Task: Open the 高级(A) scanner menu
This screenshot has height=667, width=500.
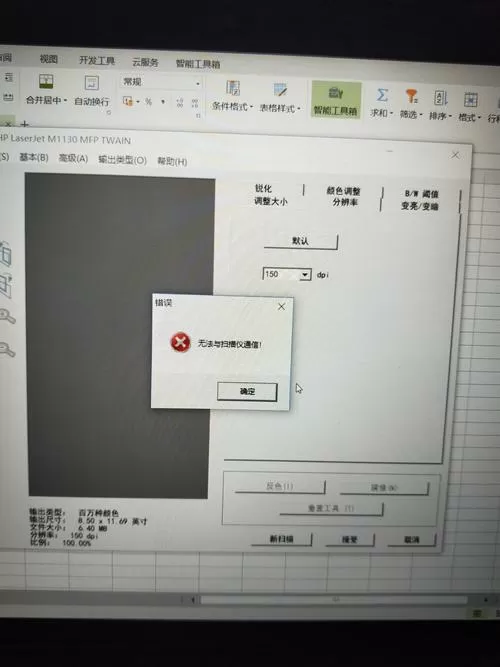Action: [x=73, y=159]
